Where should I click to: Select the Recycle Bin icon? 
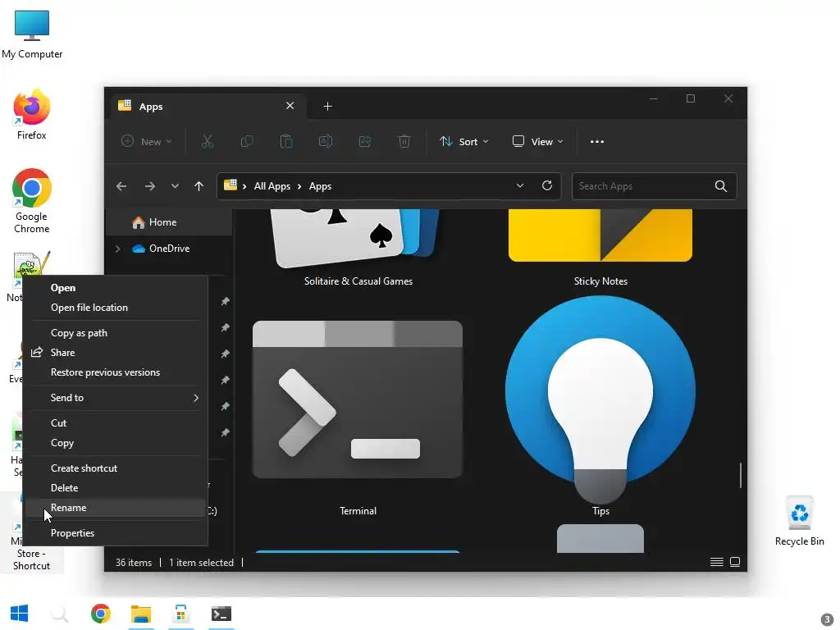799,521
